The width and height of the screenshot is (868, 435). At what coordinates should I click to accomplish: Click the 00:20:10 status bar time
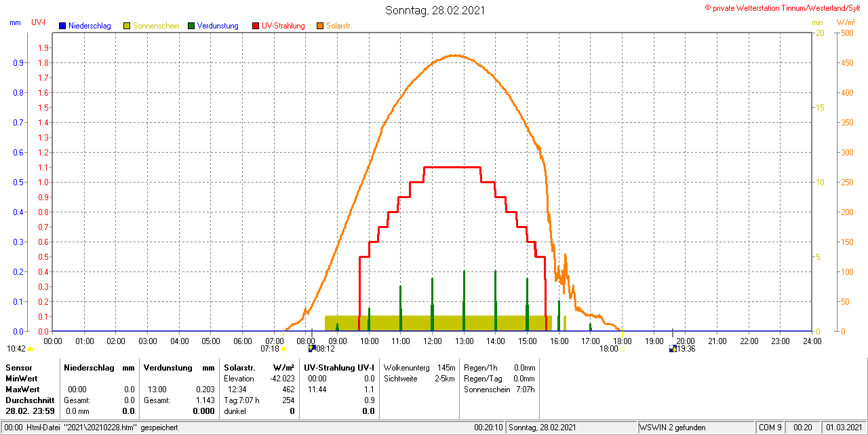tap(488, 428)
